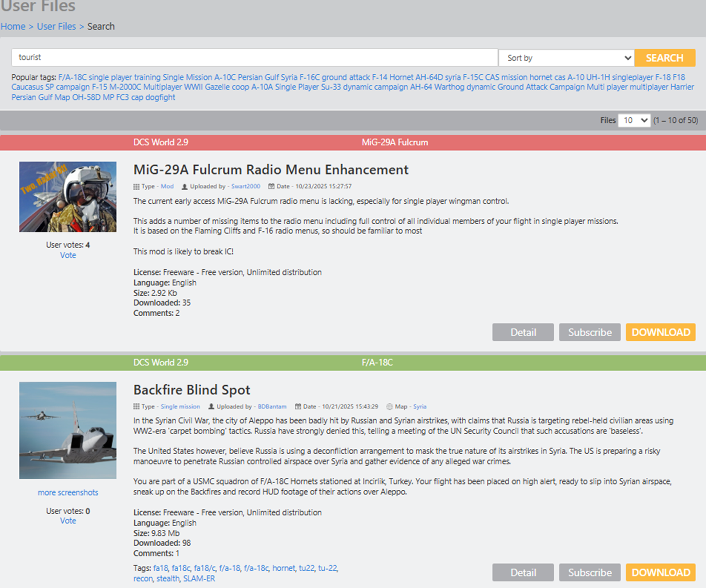Select the F-16C popular tag
The height and width of the screenshot is (588, 706).
click(310, 77)
